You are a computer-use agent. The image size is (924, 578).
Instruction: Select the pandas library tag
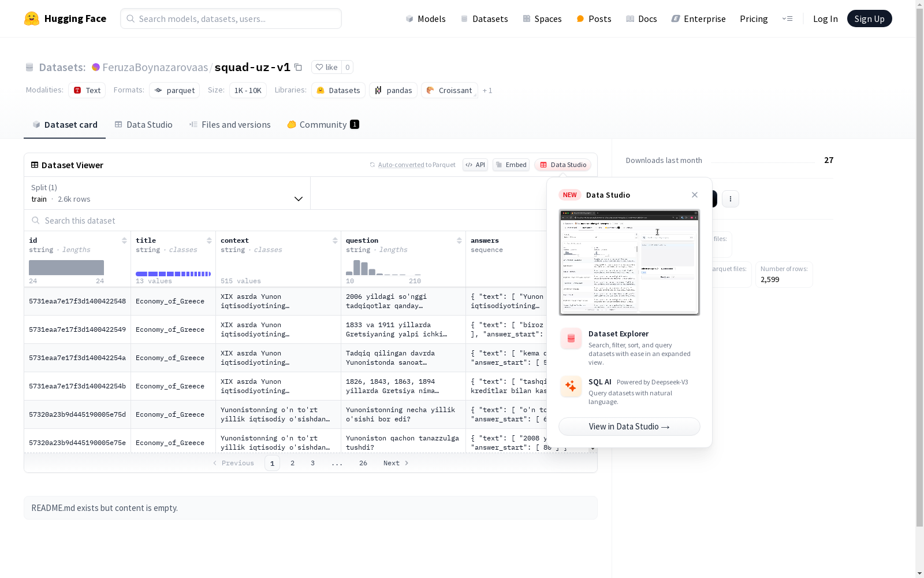point(393,90)
